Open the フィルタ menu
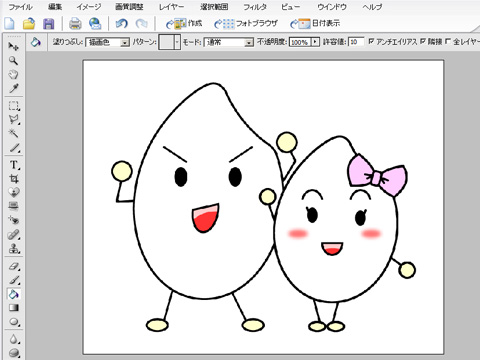The image size is (480, 360). (255, 7)
